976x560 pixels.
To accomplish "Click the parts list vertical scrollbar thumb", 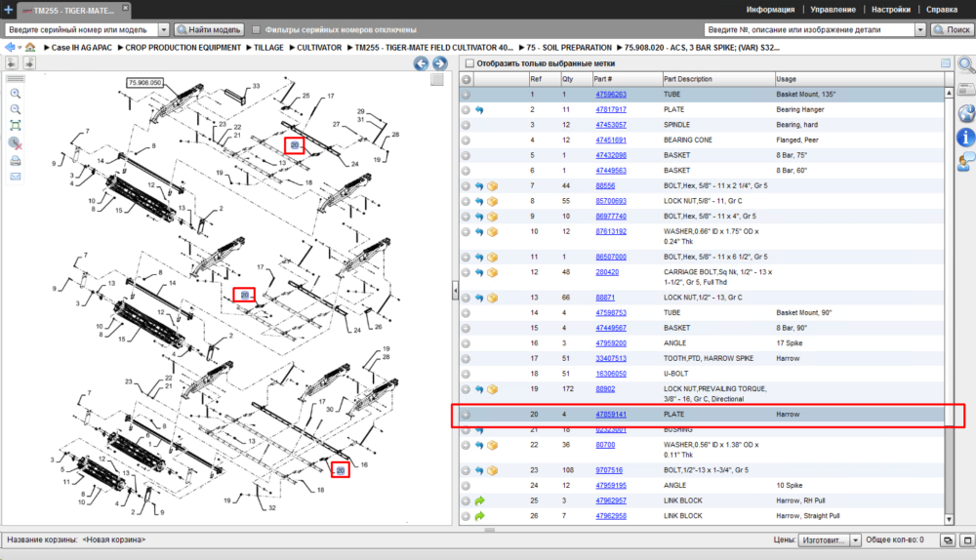I will pyautogui.click(x=949, y=261).
